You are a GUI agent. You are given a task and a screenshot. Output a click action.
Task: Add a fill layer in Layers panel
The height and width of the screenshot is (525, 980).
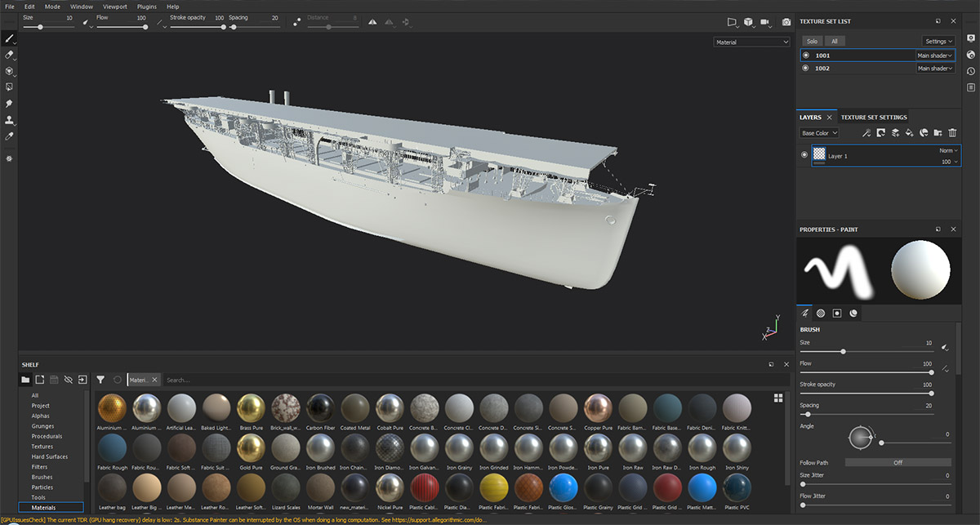(x=909, y=133)
